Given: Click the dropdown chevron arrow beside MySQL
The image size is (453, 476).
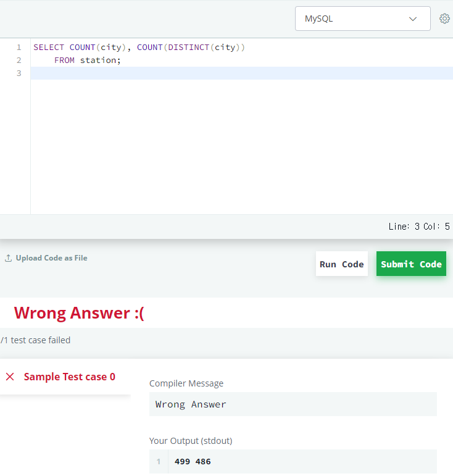Looking at the screenshot, I should [x=413, y=19].
